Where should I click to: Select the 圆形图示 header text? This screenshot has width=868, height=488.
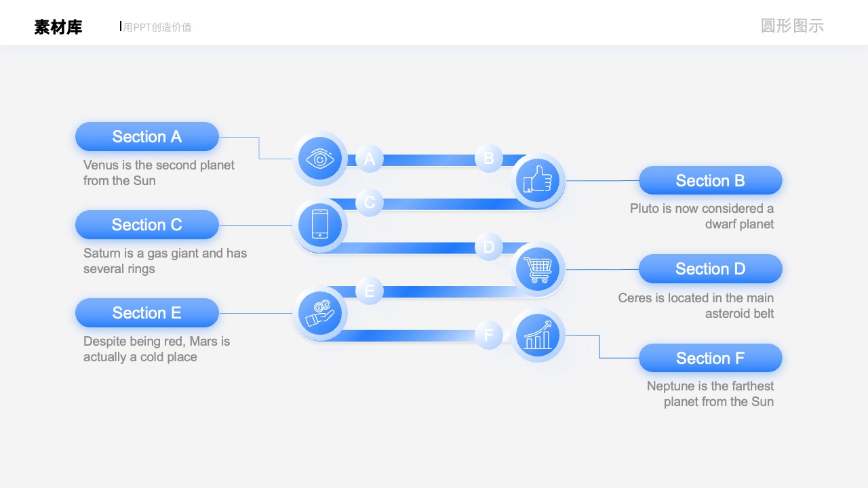(x=792, y=26)
